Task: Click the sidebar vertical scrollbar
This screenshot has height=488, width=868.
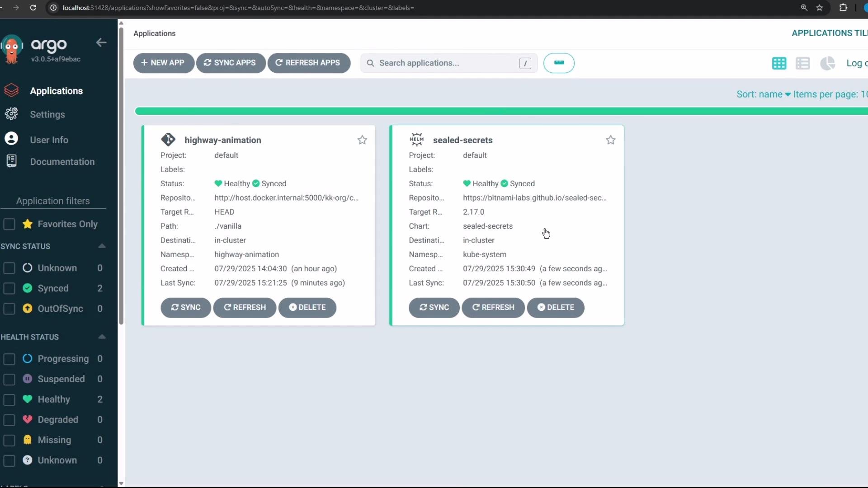Action: (121, 176)
